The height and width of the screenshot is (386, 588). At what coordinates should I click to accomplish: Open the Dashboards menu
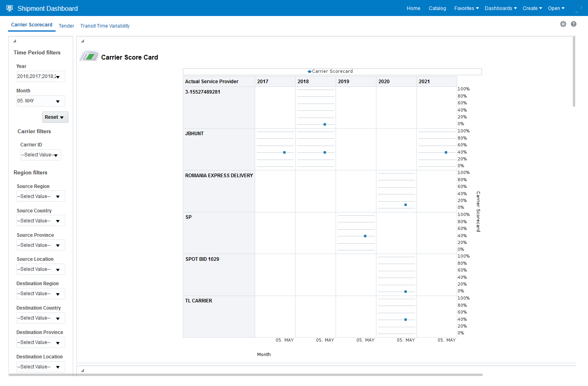501,8
